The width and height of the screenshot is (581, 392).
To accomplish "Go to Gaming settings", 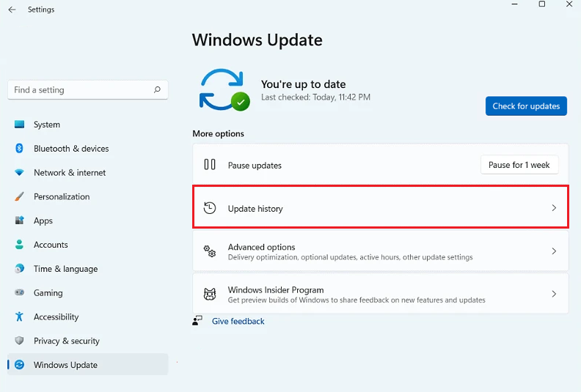I will [87, 292].
